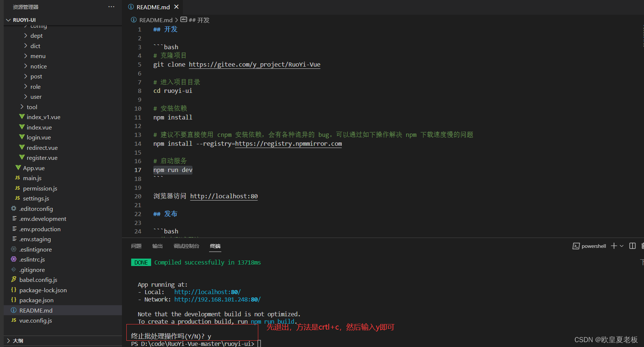Click the new terminal plus icon

coord(614,246)
